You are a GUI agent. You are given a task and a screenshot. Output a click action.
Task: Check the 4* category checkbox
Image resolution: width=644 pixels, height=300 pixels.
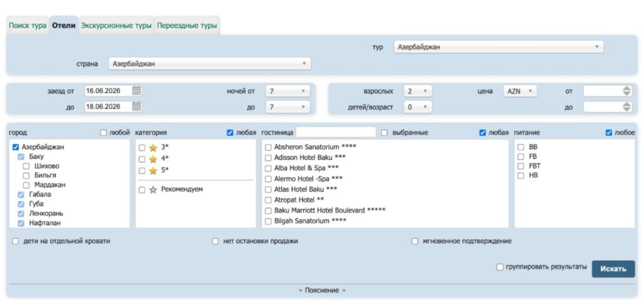[x=142, y=159]
